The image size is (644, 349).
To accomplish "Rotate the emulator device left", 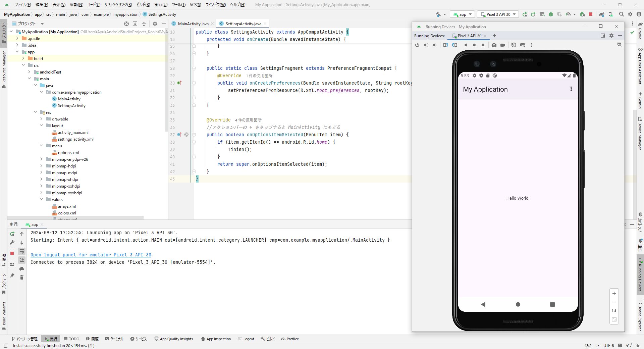I will click(445, 45).
